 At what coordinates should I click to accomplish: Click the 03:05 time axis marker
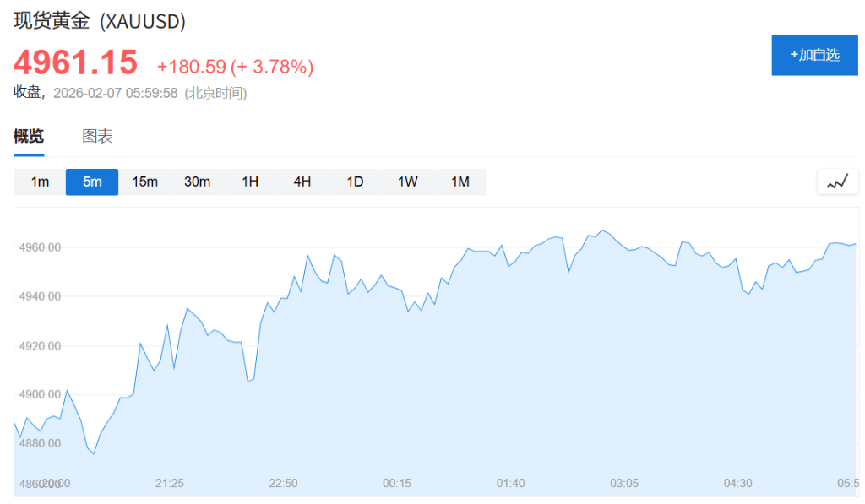click(624, 483)
